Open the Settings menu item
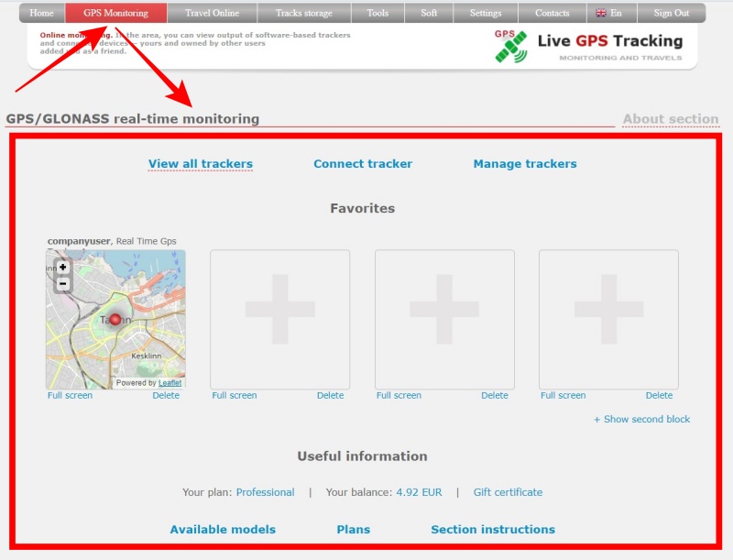The height and width of the screenshot is (560, 733). (x=486, y=13)
